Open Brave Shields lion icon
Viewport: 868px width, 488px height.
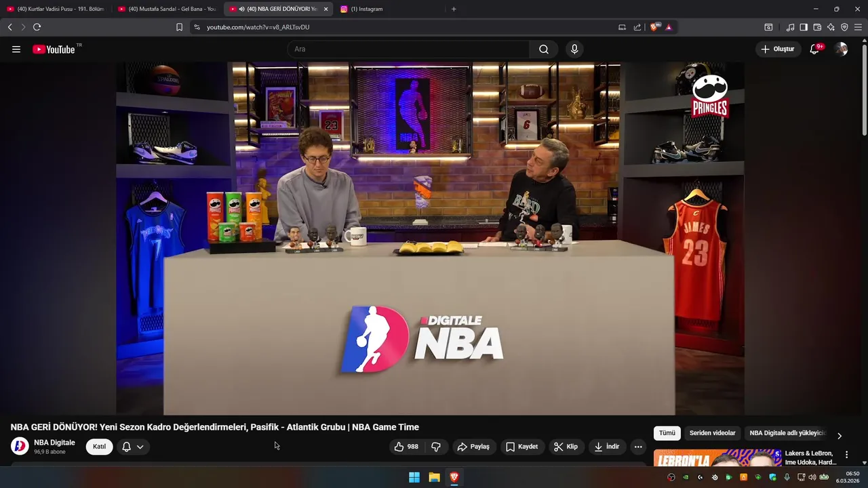click(x=654, y=27)
